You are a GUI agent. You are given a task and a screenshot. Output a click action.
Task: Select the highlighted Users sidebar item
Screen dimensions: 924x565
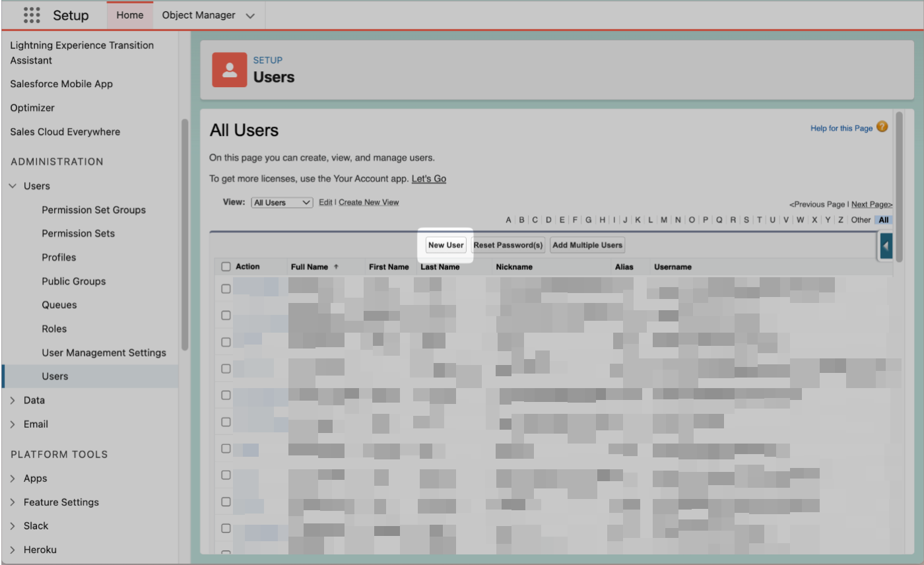pos(90,376)
